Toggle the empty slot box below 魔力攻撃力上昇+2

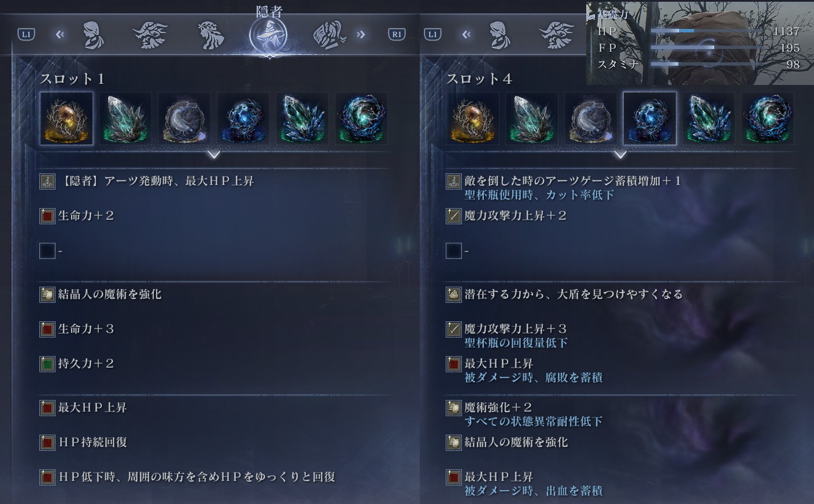(454, 251)
